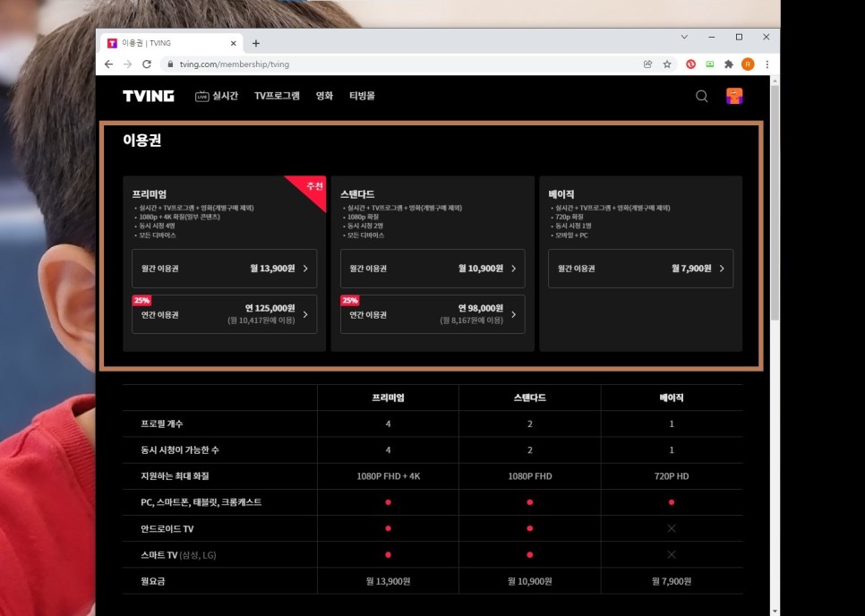Screen dimensions: 865x616
Task: Click 프리미엄 column header in comparison table
Action: click(x=389, y=398)
